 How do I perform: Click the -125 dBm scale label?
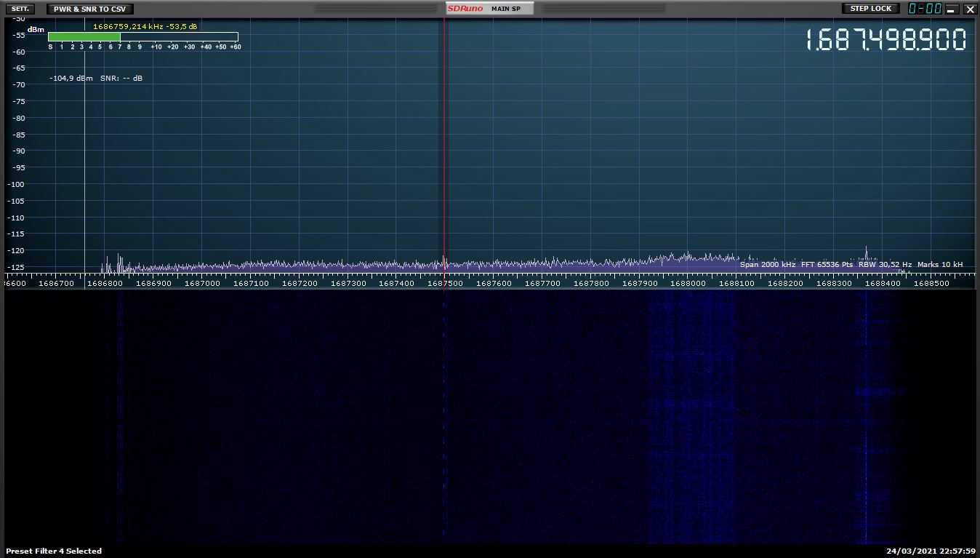pos(15,267)
